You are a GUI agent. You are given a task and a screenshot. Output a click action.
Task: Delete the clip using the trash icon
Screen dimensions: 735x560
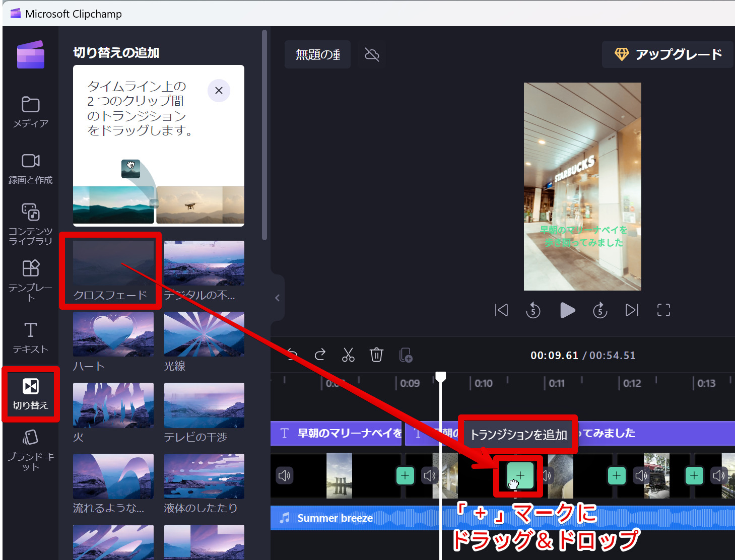click(377, 355)
